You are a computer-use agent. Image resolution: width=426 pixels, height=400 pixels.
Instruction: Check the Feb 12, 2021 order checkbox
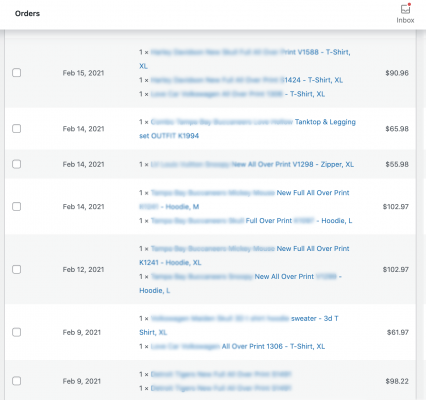click(x=17, y=269)
